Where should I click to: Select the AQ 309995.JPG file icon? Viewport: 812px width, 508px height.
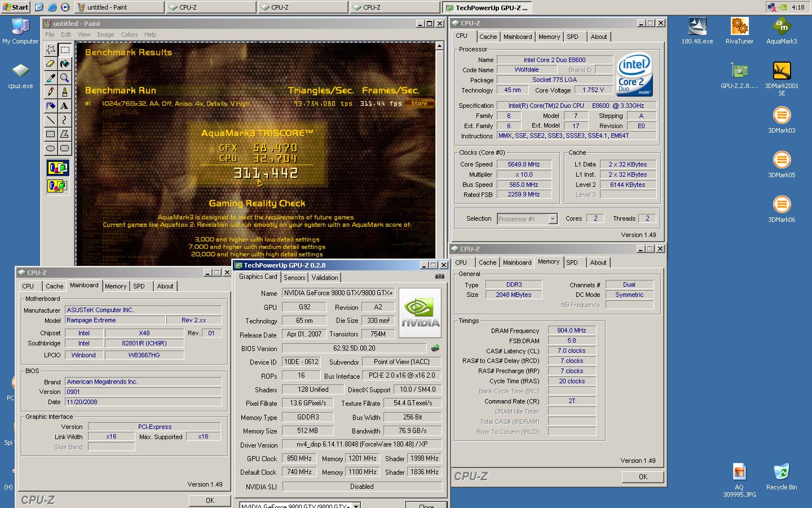pos(739,480)
